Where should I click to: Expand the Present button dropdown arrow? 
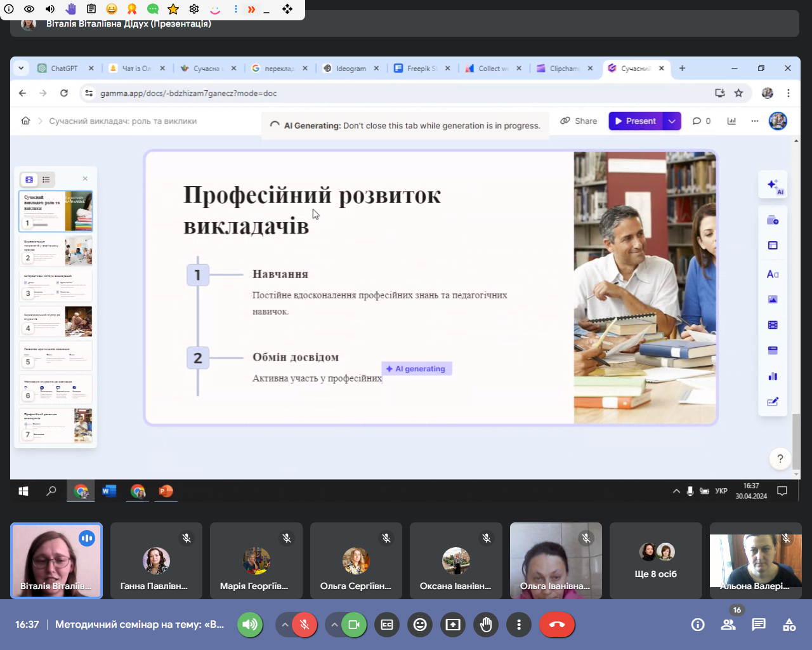pos(672,121)
